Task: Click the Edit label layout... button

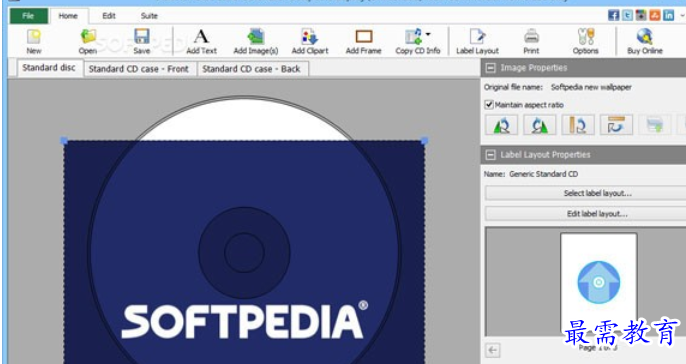Action: tap(585, 214)
